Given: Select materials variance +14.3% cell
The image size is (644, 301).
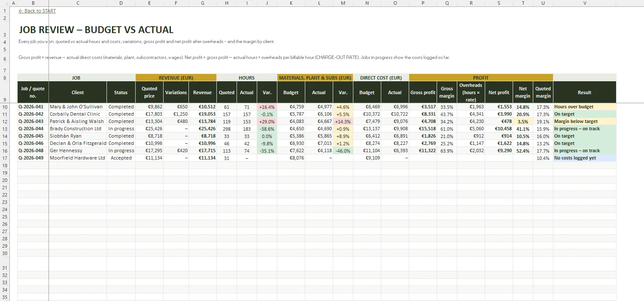Looking at the screenshot, I should [343, 121].
